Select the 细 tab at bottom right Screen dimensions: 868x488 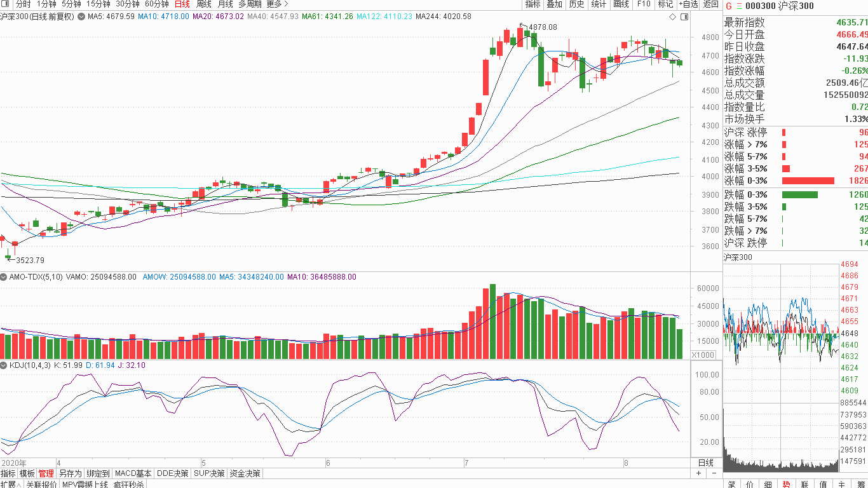coord(768,484)
